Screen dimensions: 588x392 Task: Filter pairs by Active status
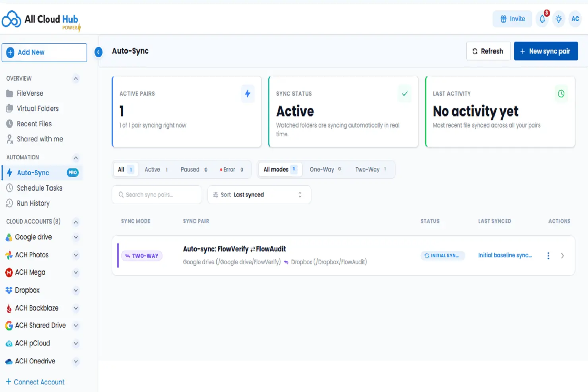coord(156,170)
